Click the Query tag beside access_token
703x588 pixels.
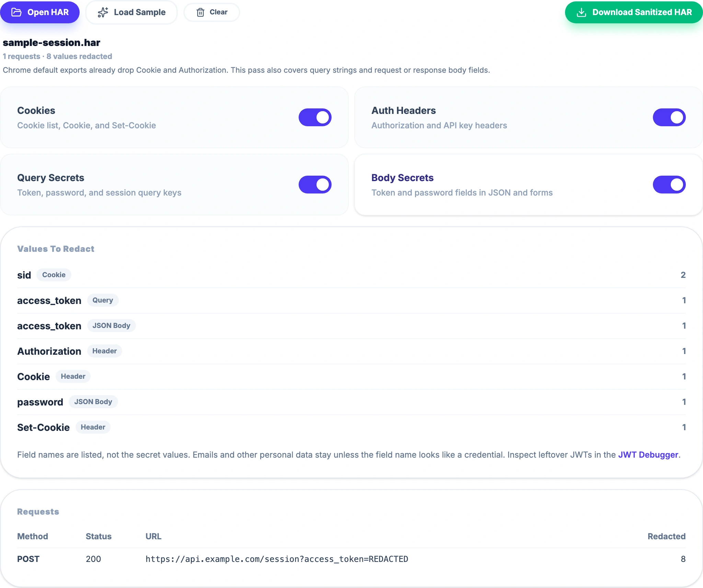click(x=103, y=300)
